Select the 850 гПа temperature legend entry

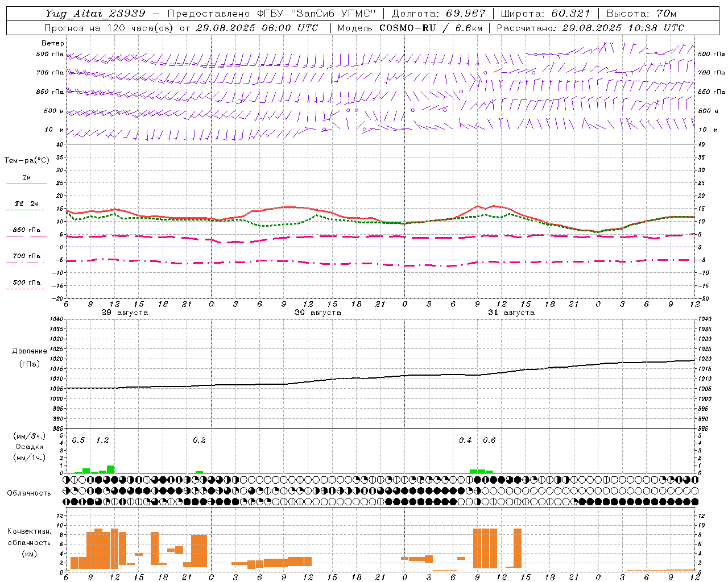click(27, 230)
